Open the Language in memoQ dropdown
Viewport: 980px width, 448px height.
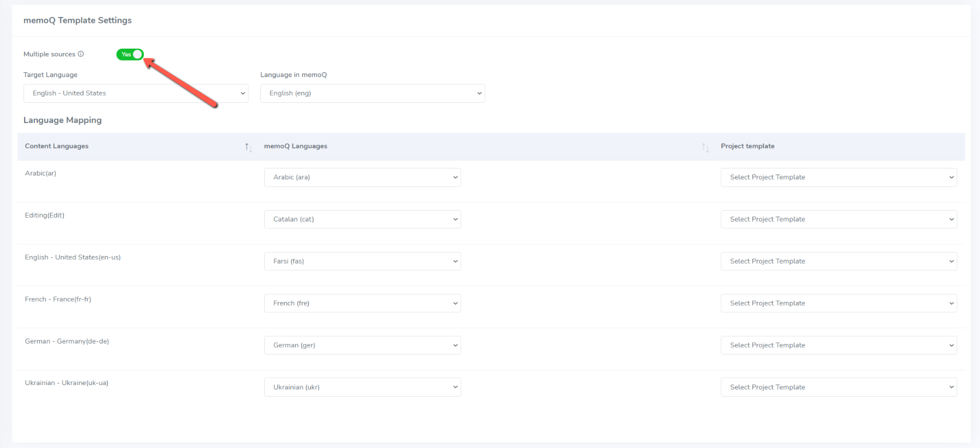(x=372, y=94)
